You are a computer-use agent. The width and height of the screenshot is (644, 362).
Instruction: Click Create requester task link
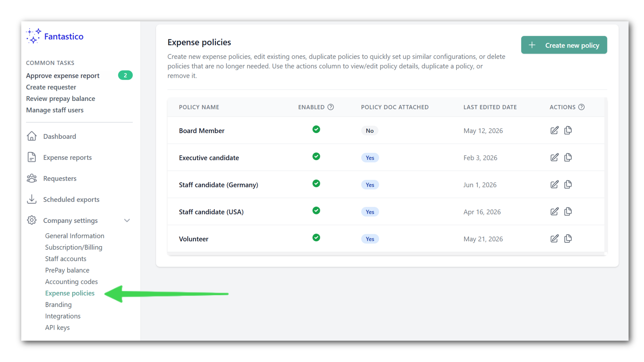click(51, 87)
